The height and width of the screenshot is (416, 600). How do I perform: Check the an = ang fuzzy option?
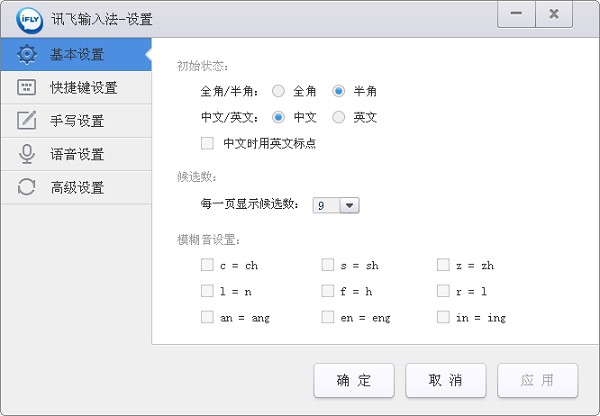tap(207, 317)
